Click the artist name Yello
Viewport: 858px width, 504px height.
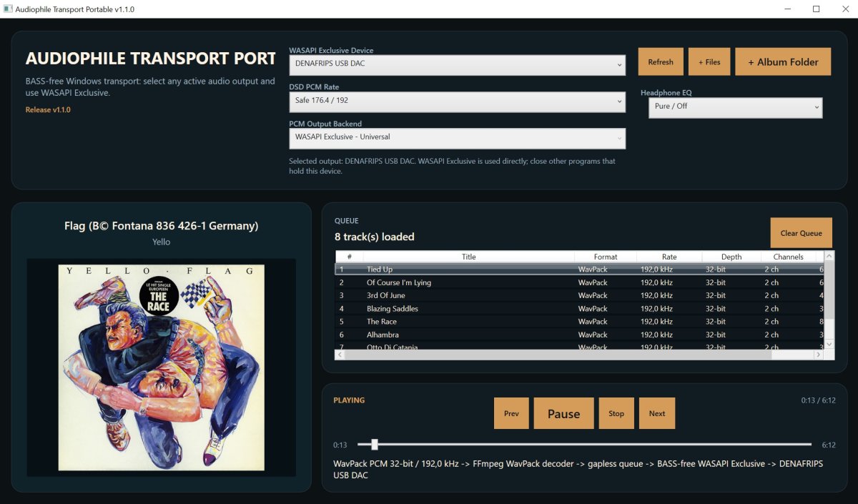coord(162,242)
